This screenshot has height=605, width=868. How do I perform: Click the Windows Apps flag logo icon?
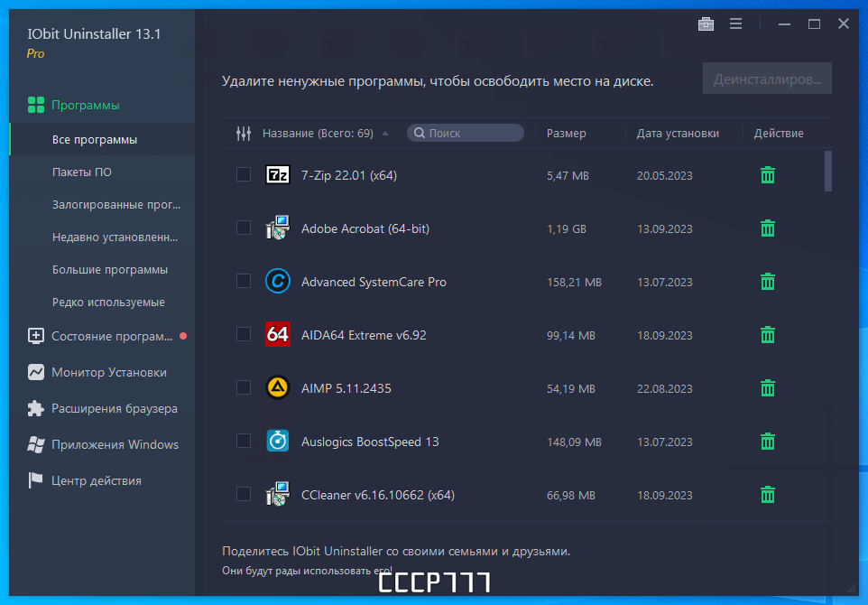pos(36,444)
